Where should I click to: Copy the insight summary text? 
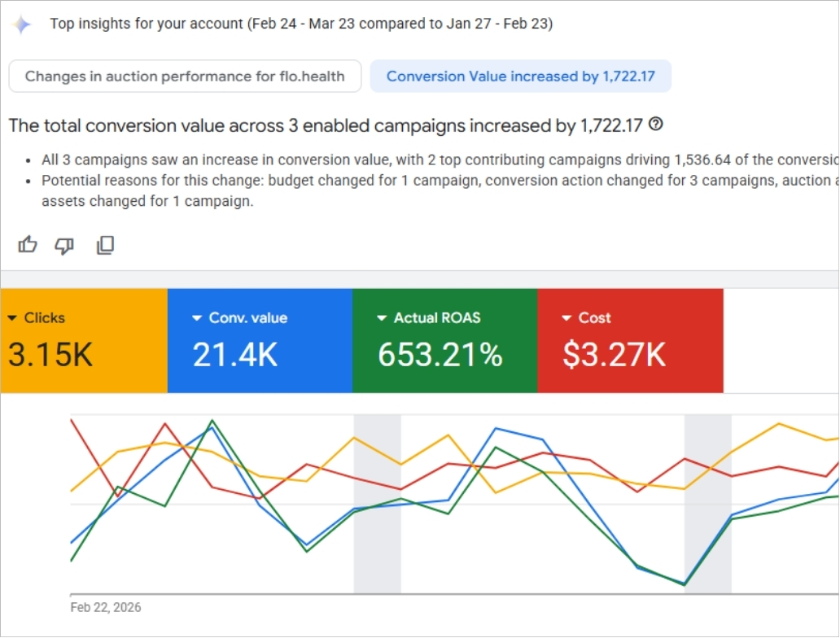[105, 245]
